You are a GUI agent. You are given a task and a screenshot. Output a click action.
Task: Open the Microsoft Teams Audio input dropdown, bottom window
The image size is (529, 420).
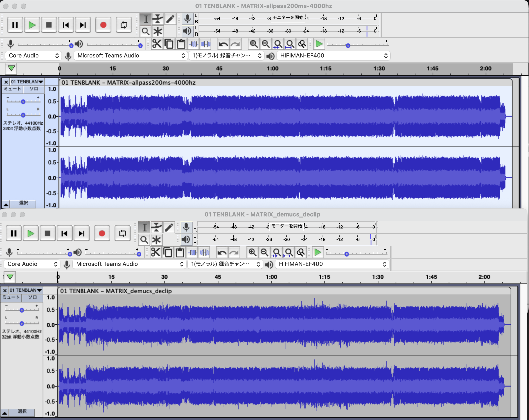coord(129,264)
